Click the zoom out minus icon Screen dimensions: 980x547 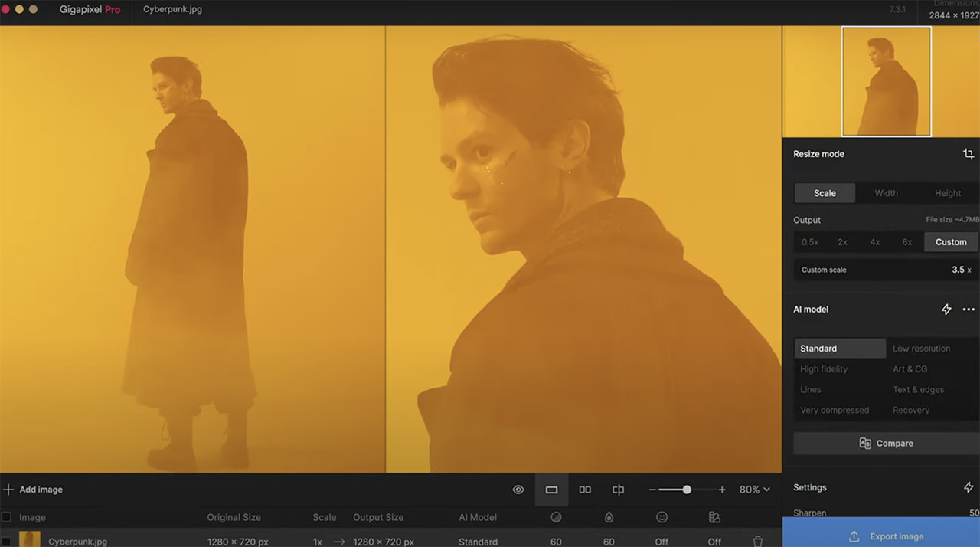tap(652, 490)
